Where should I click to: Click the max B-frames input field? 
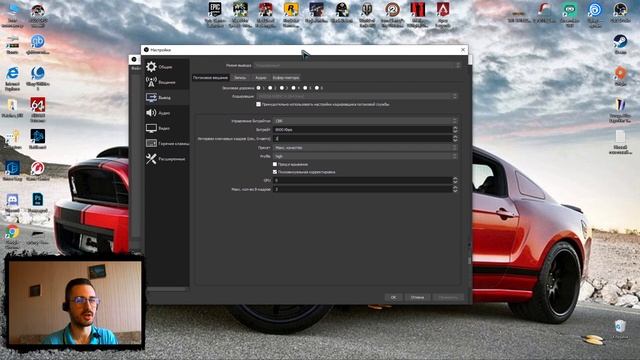click(362, 189)
